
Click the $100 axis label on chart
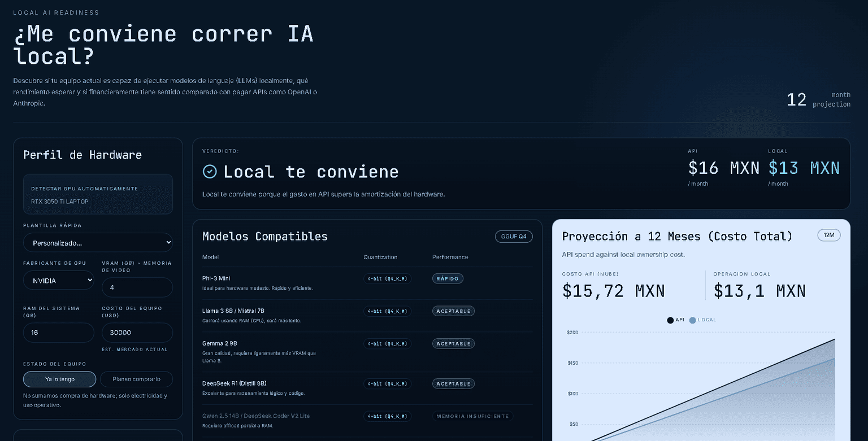(x=572, y=394)
